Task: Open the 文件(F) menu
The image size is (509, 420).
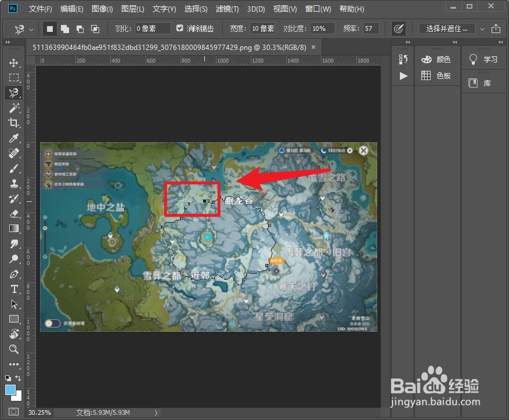Action: click(40, 9)
